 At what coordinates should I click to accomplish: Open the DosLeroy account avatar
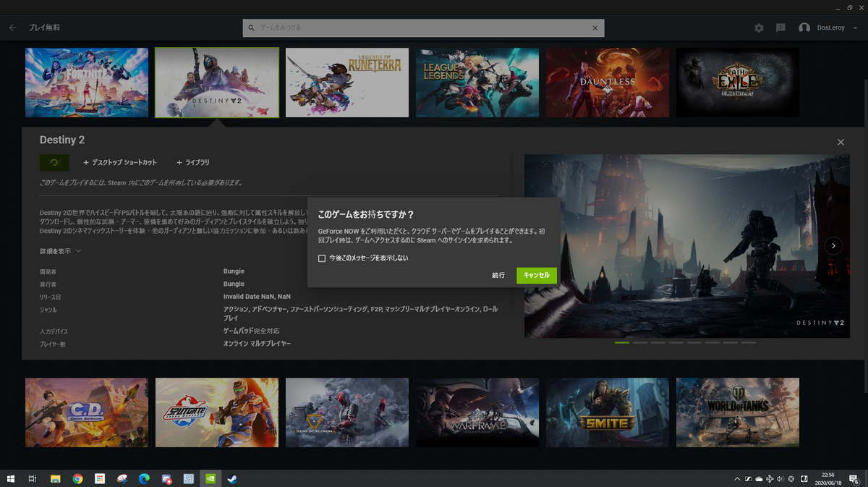click(804, 27)
